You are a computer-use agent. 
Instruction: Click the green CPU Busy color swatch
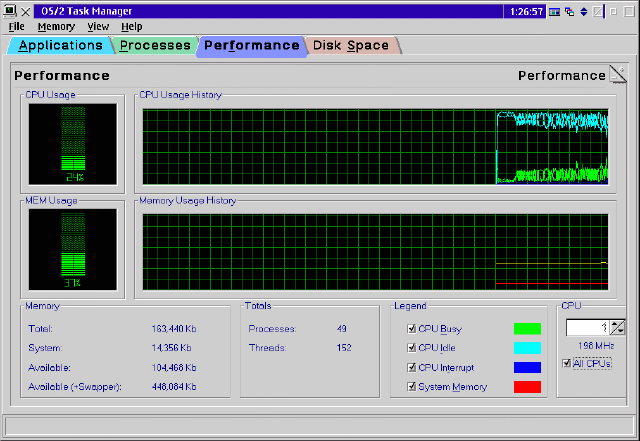pyautogui.click(x=527, y=329)
